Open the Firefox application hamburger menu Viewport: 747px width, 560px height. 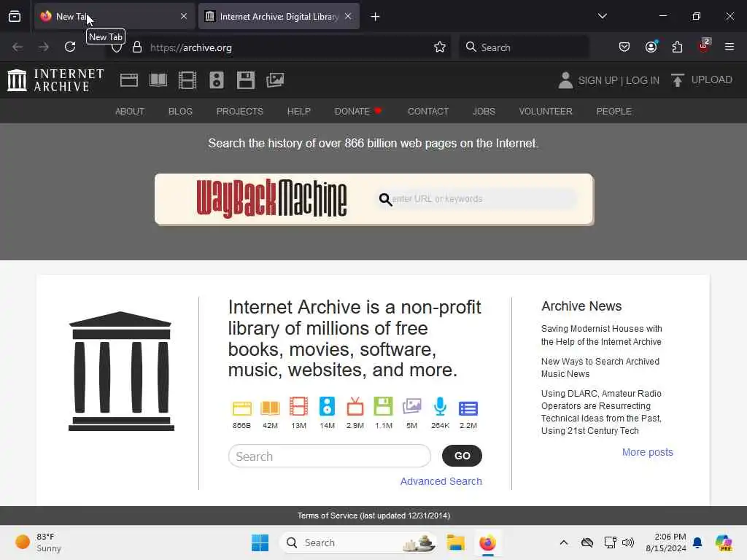[x=729, y=47]
